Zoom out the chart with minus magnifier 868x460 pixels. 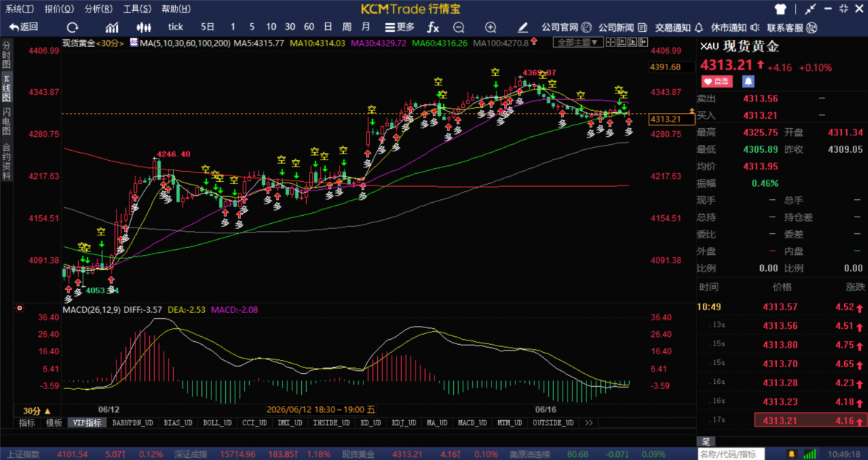458,27
